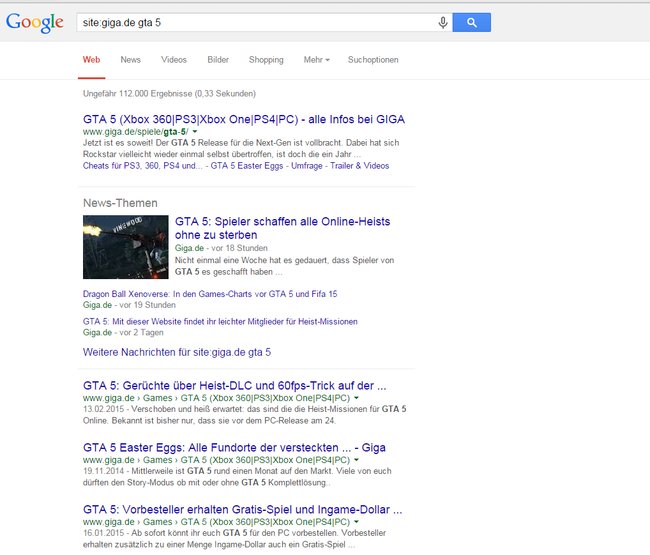Click the 'News-Themen' heading

pyautogui.click(x=120, y=203)
